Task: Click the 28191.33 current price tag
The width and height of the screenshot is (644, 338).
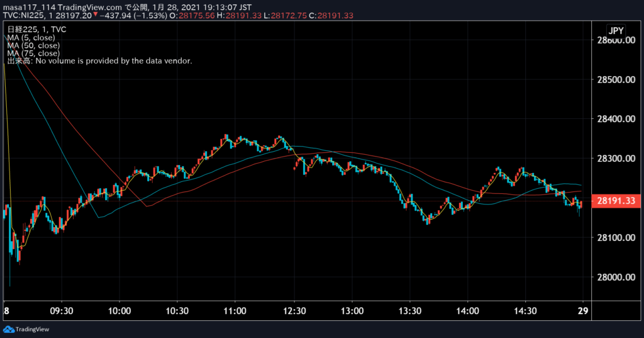Action: pos(616,201)
